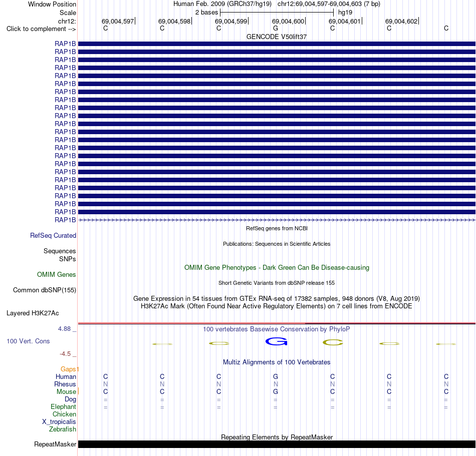
Task: Select the Chicken alignment row label
Action: click(x=64, y=414)
